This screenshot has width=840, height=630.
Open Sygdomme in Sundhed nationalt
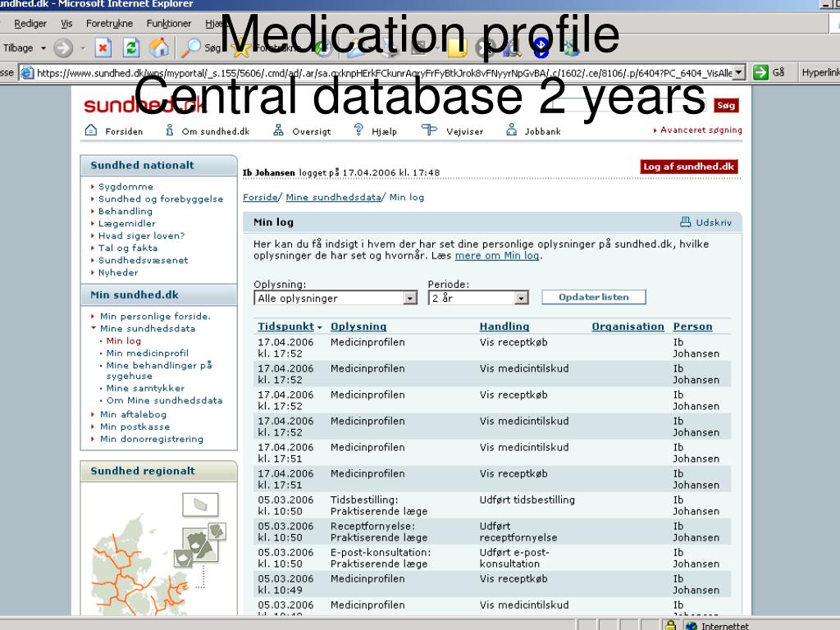pyautogui.click(x=126, y=186)
